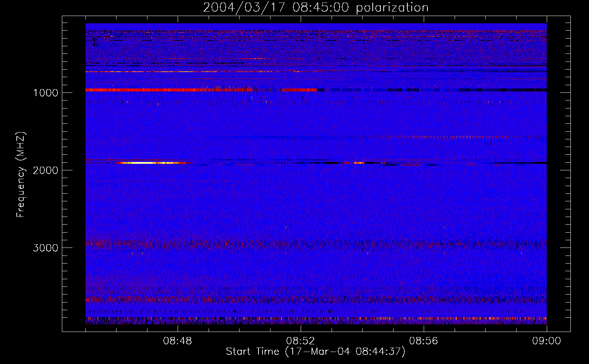
Task: Click the 'Start Time (17-Mar-04 08:44:37)' label
Action: [x=316, y=352]
